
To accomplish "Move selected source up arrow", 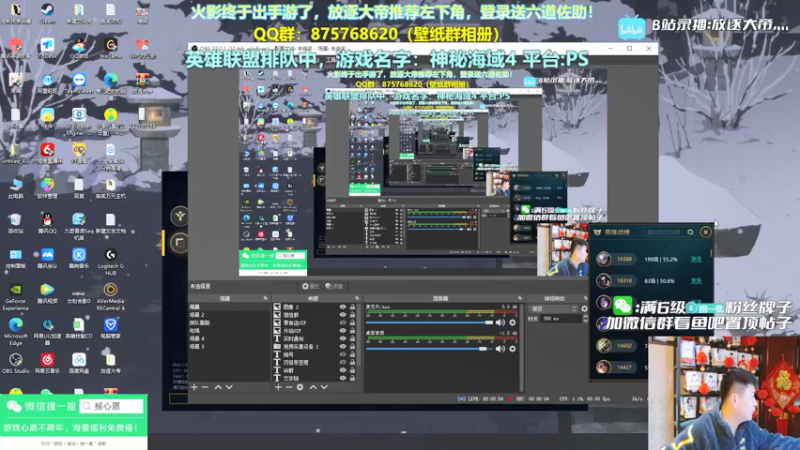I will pos(313,387).
